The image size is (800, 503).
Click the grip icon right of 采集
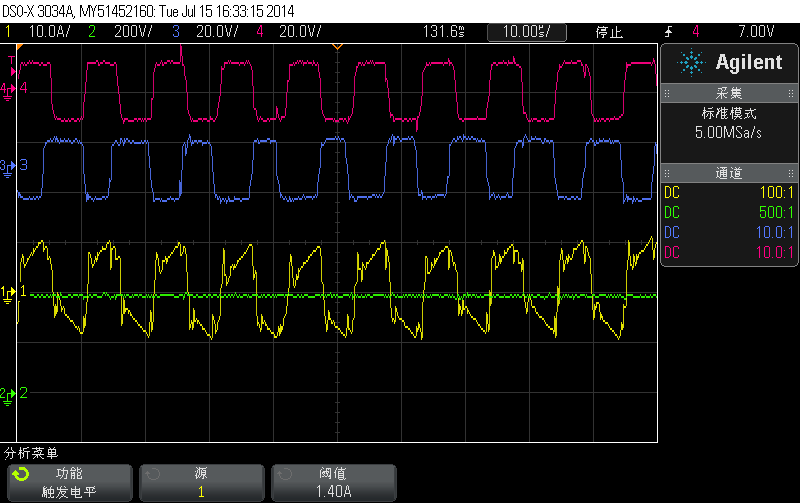coord(791,94)
